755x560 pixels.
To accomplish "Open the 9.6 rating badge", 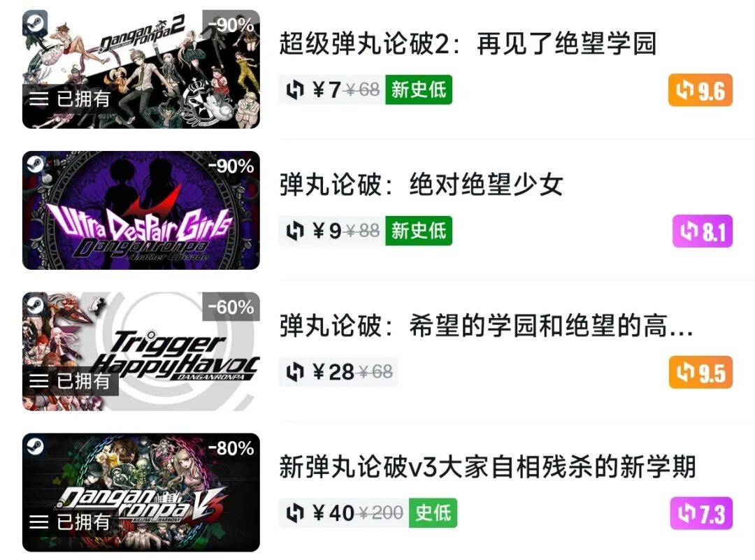I will [700, 90].
